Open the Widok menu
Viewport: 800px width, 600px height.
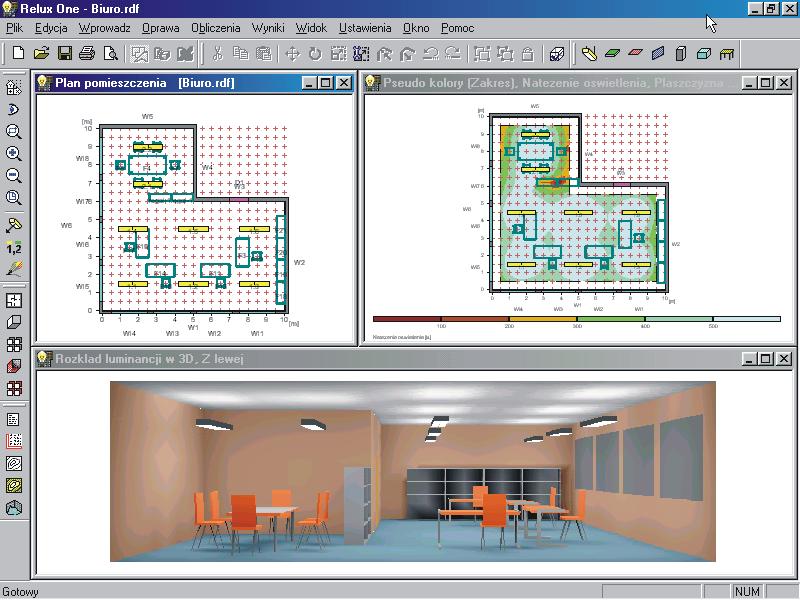click(311, 28)
